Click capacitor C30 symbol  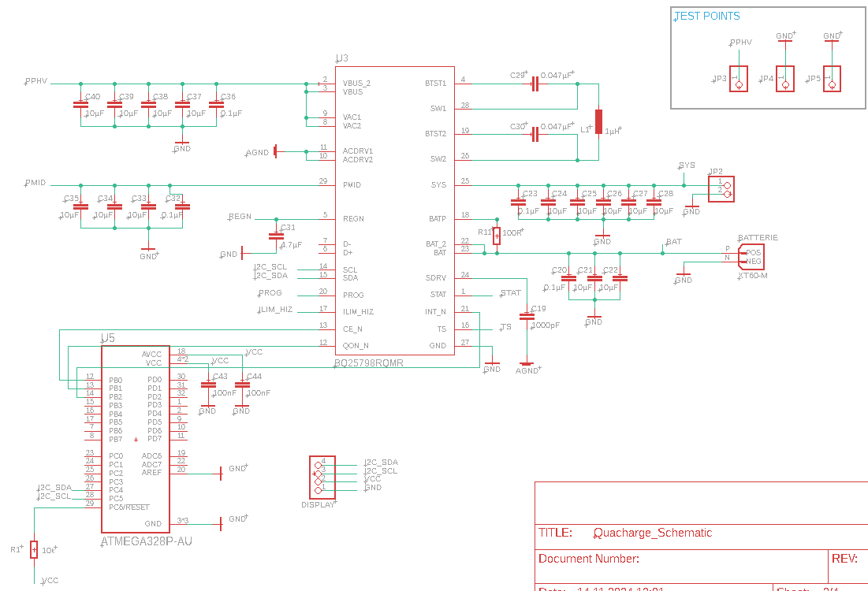point(535,135)
